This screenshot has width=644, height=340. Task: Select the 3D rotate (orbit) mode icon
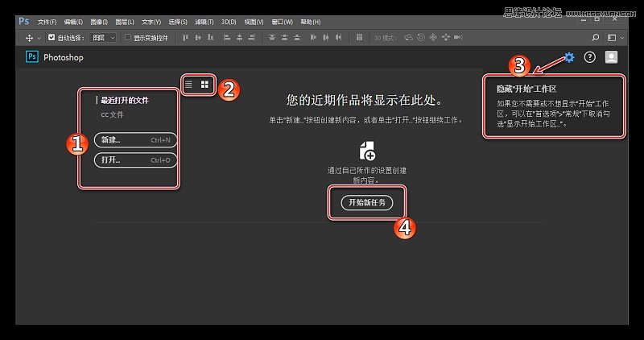pyautogui.click(x=408, y=37)
